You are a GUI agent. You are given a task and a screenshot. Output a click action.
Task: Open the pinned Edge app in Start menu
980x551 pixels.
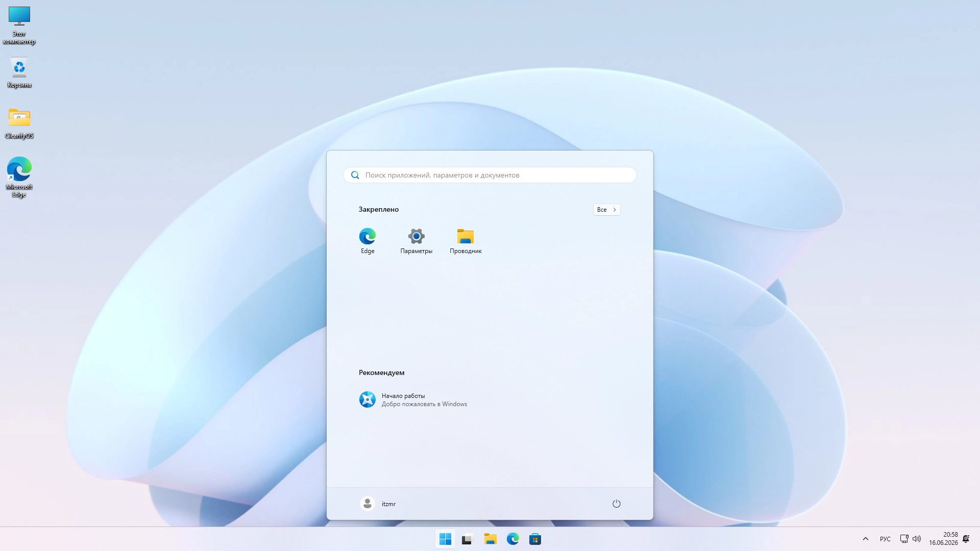click(367, 241)
